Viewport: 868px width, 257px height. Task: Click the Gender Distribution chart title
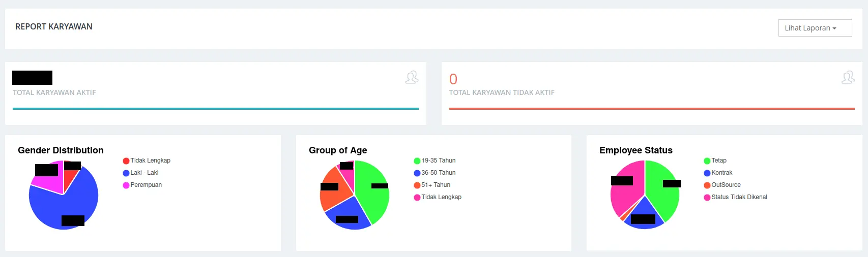(61, 150)
